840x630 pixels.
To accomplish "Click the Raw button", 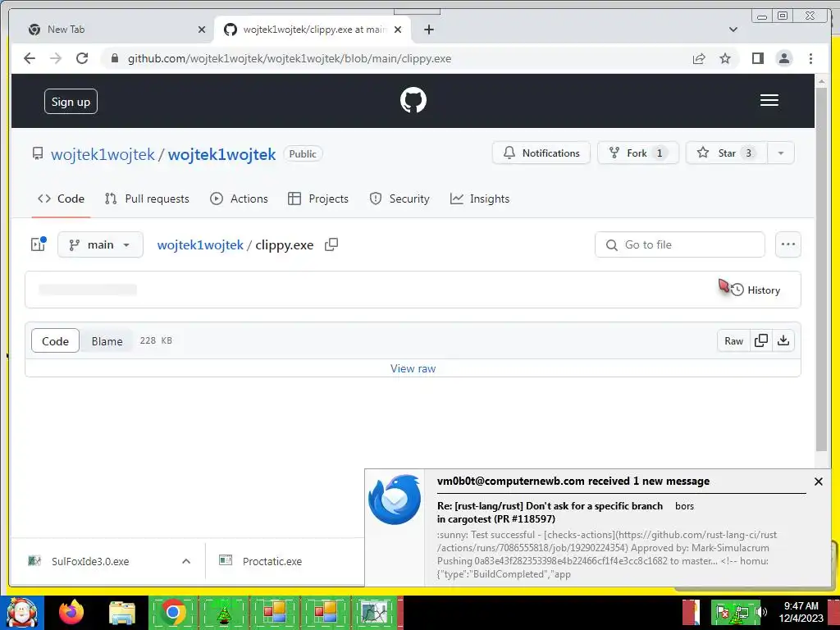I will click(733, 340).
